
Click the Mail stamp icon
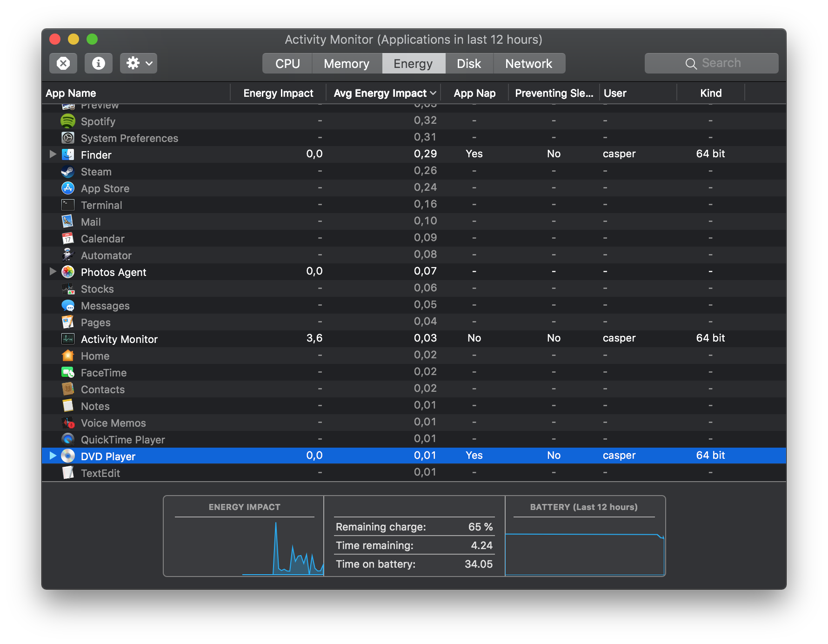68,221
